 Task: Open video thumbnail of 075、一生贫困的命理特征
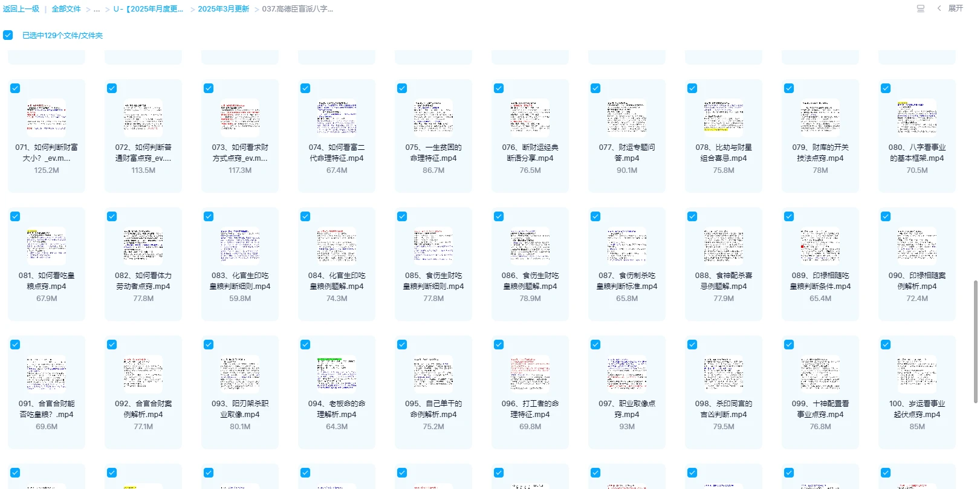coord(433,117)
